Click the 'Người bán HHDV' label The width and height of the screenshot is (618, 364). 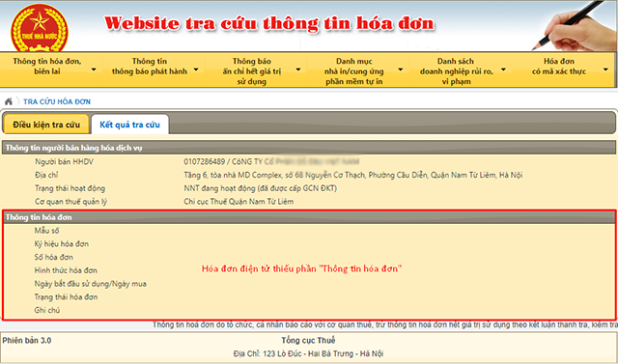(x=65, y=161)
